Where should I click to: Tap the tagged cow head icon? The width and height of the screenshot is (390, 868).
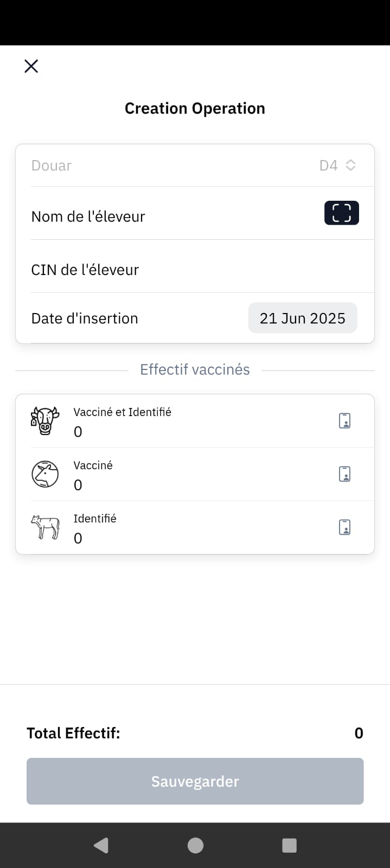(44, 421)
